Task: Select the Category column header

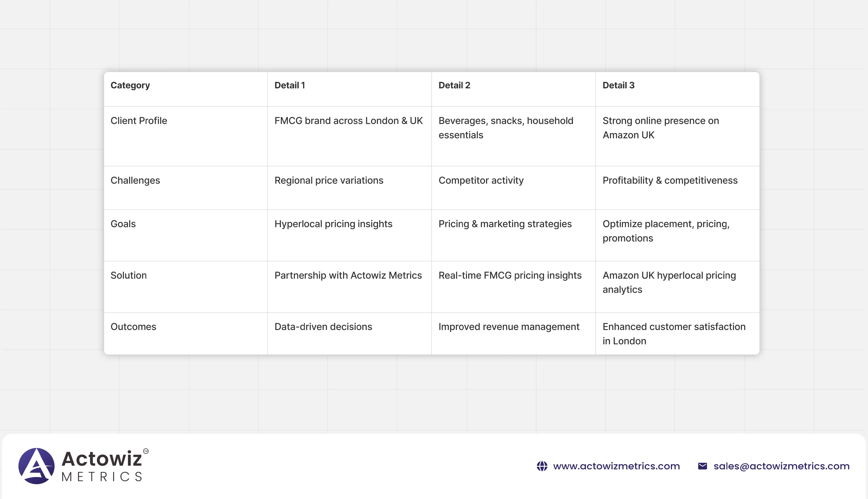Action: 130,85
